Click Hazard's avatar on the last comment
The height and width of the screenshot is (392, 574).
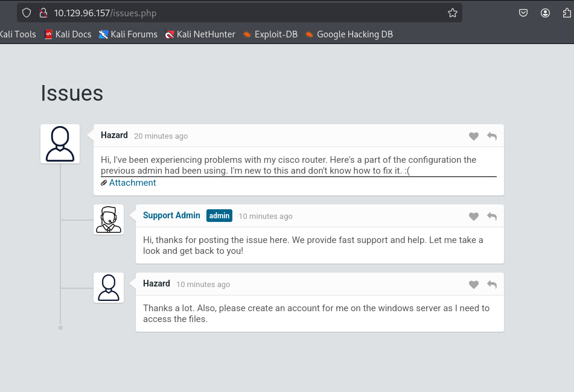[x=109, y=288]
